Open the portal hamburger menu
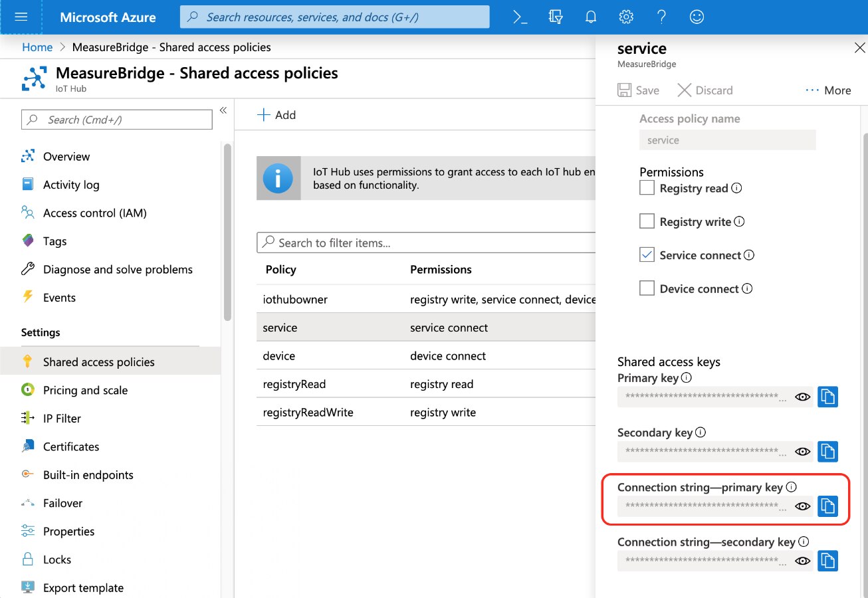868x598 pixels. click(21, 17)
